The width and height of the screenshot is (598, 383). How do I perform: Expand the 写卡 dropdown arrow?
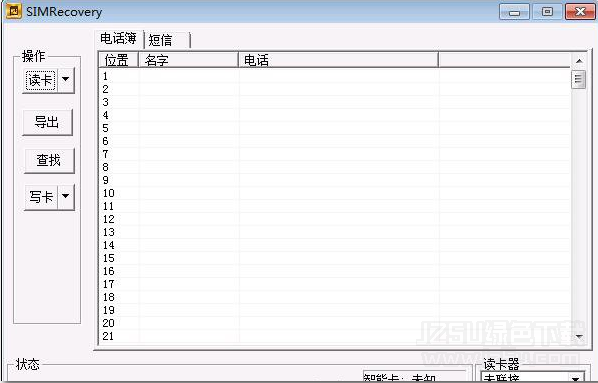66,197
